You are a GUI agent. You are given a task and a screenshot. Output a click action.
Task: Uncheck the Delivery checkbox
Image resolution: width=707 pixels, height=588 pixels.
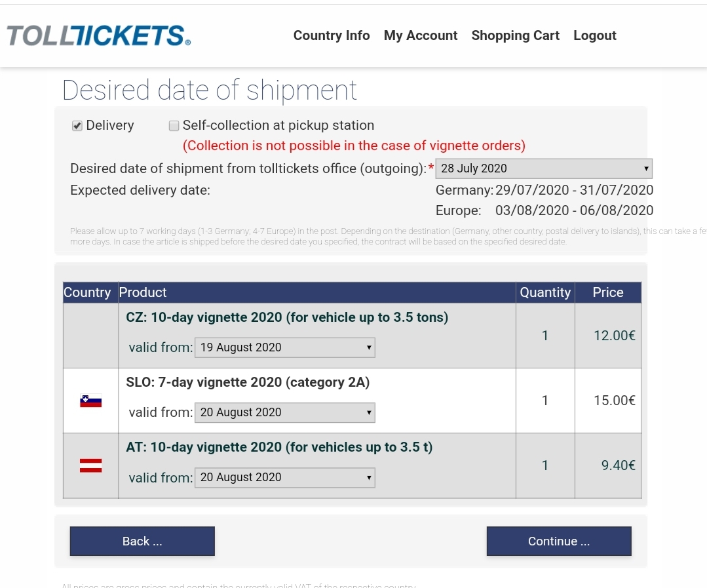coord(77,126)
